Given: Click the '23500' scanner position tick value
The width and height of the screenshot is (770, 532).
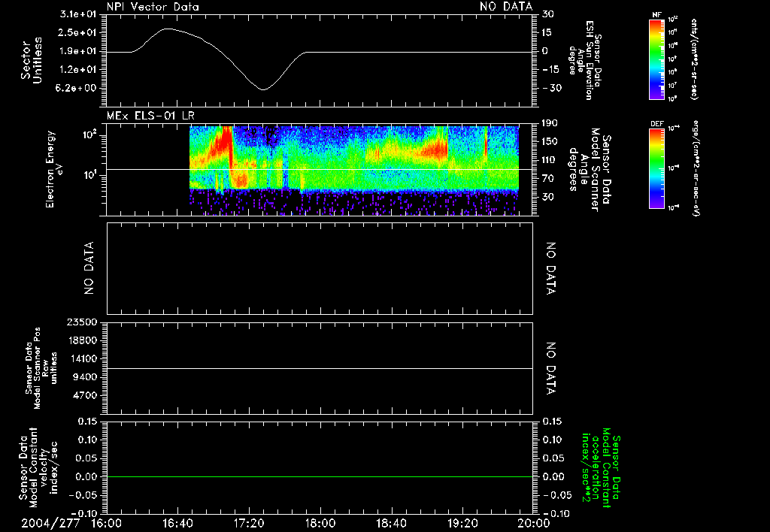Looking at the screenshot, I should click(81, 322).
